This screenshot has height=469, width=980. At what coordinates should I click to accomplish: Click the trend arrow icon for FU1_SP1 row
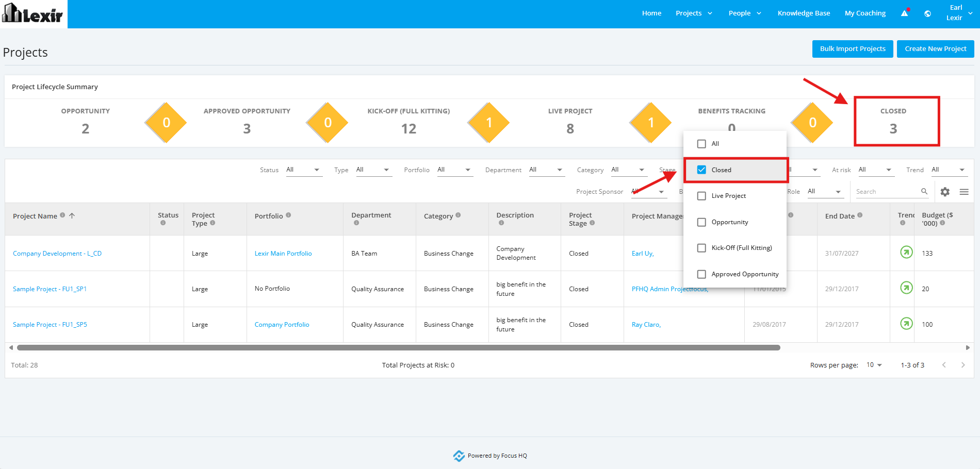pos(906,288)
